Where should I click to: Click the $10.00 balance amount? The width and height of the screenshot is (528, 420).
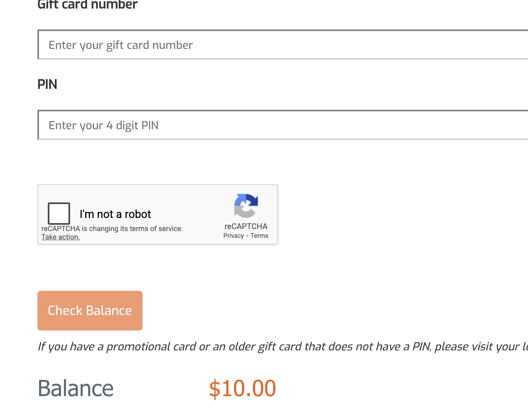pos(242,388)
